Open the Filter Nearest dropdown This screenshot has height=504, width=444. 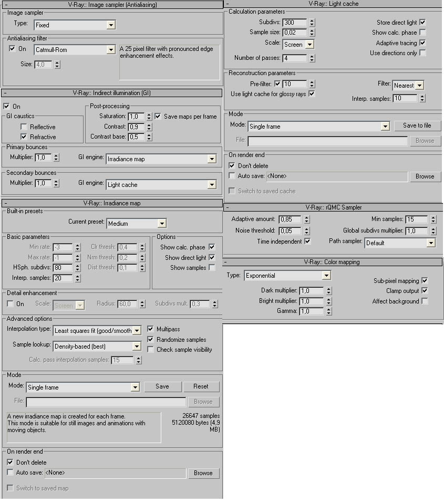[x=408, y=86]
